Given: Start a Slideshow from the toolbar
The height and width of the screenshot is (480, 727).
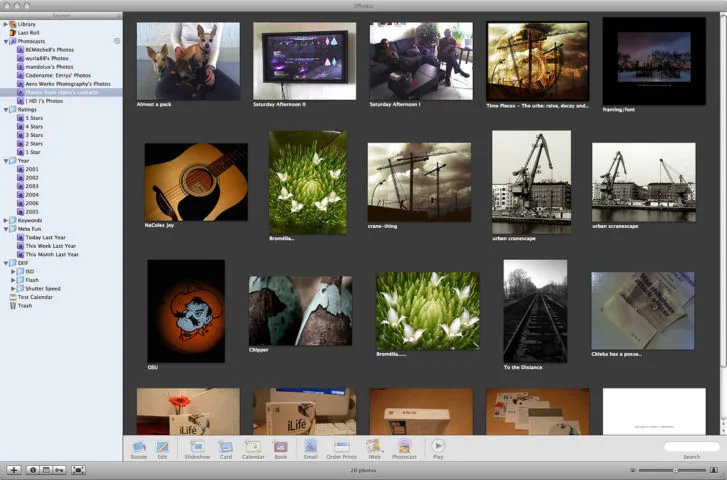Looking at the screenshot, I should 198,447.
